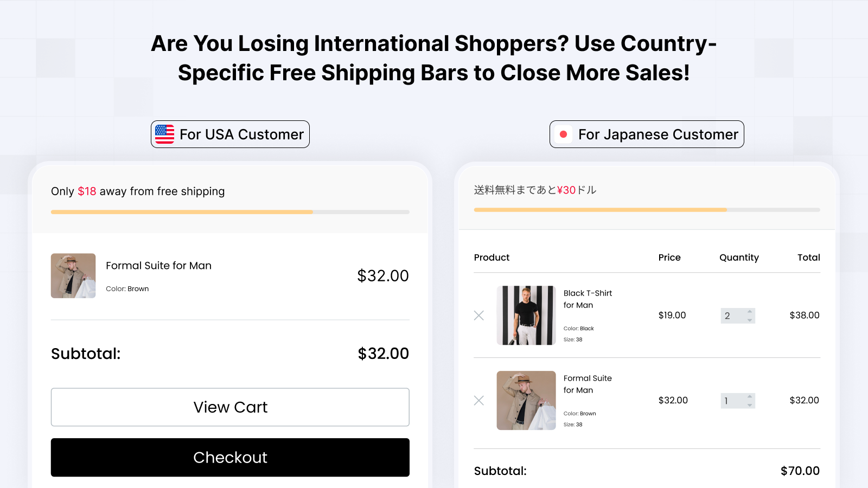Click the Black T-Shirt quantity stepper arrows
The image size is (868, 488).
click(749, 316)
